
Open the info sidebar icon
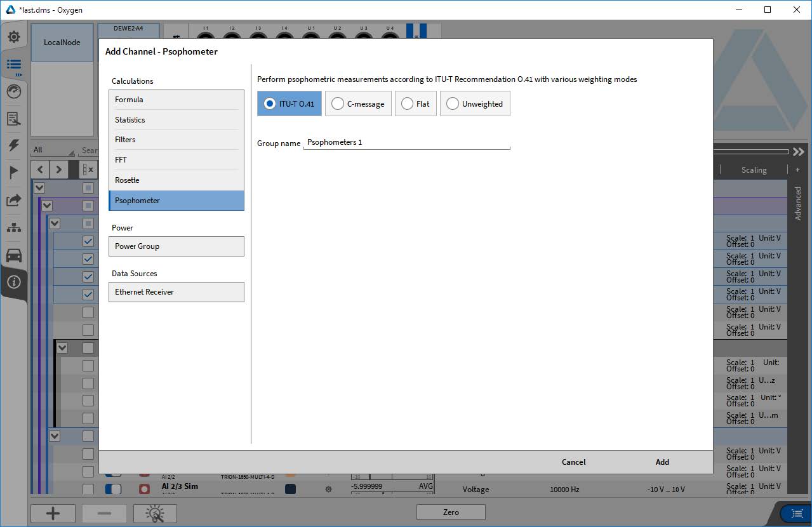[14, 282]
